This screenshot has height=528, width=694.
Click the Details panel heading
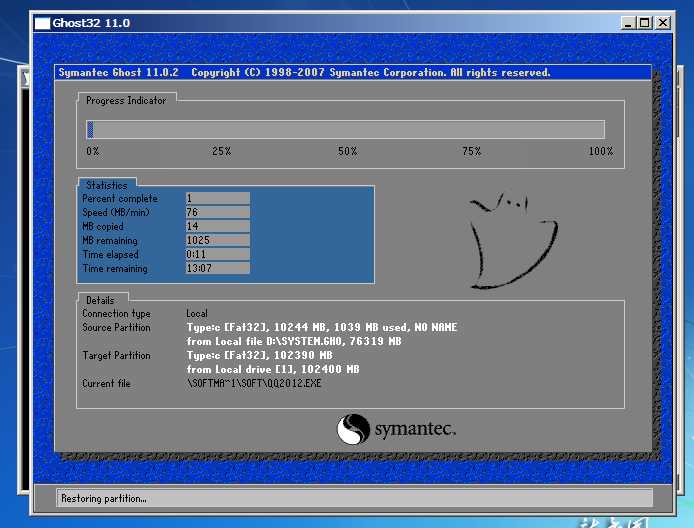click(100, 301)
